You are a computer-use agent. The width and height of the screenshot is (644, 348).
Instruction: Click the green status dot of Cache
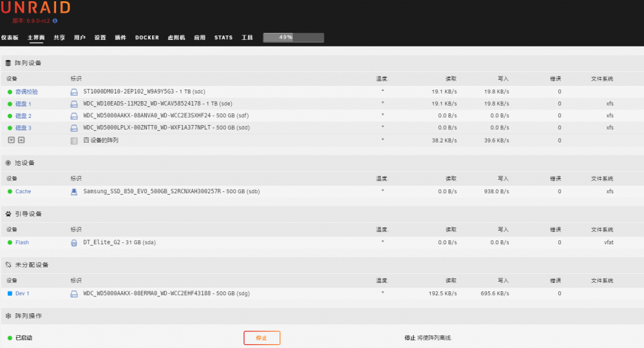tap(10, 191)
